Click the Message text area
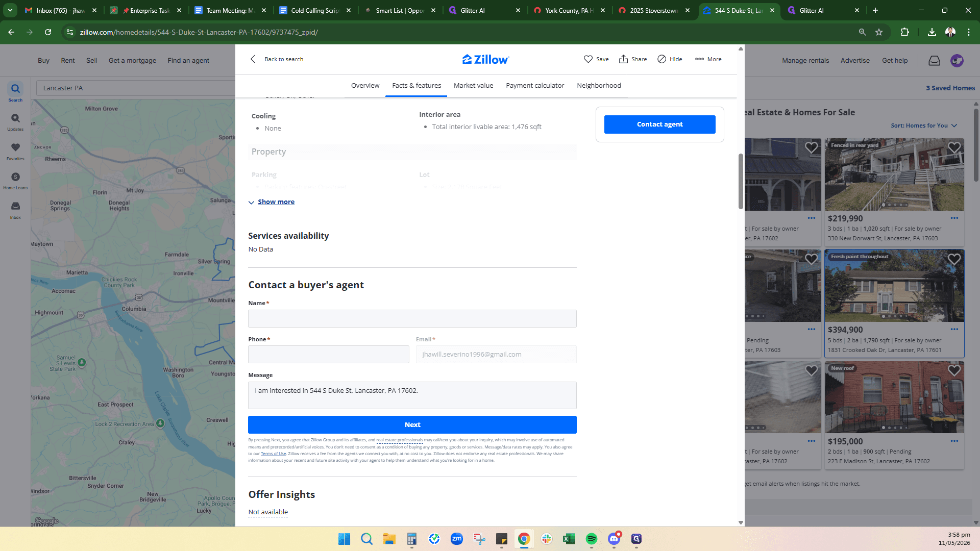This screenshot has height=551, width=980. coord(412,395)
